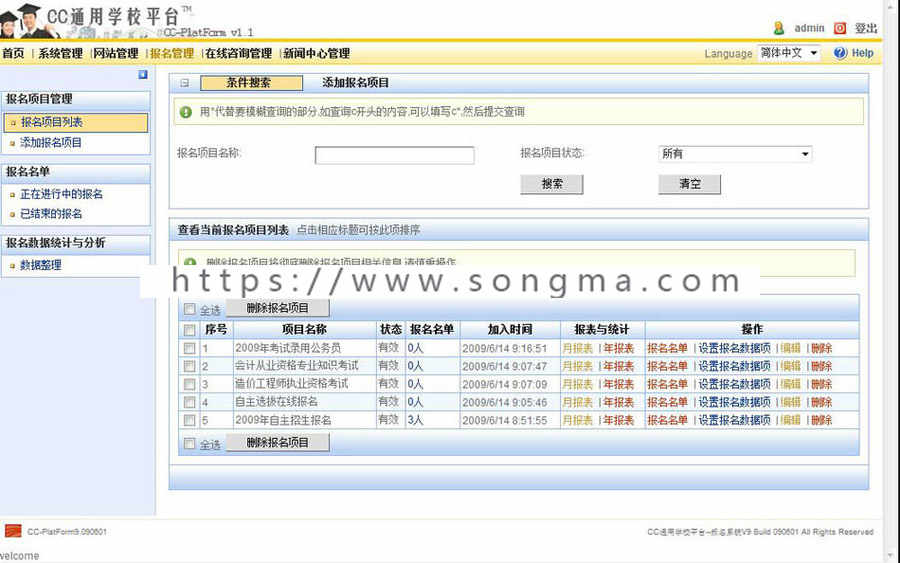Click the bottom 删除报名项目 button
The height and width of the screenshot is (563, 900).
(278, 442)
